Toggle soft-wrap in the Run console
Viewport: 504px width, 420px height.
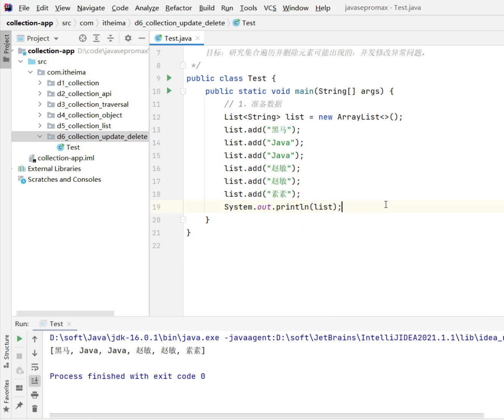(x=35, y=367)
